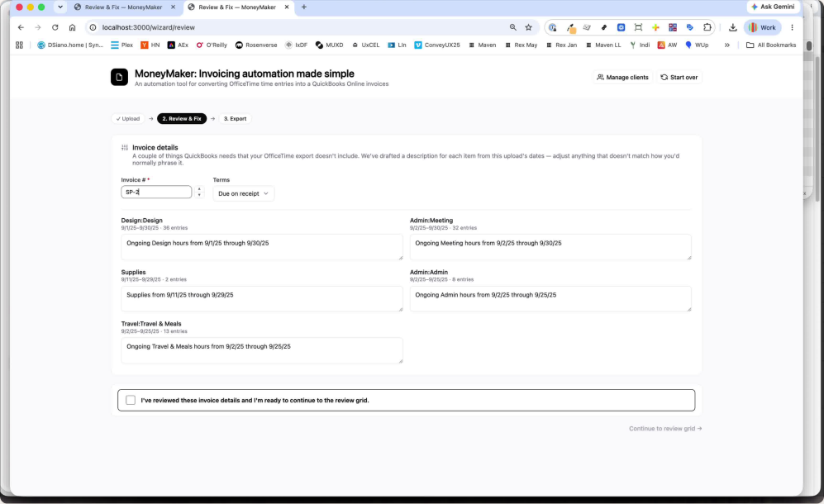Open the ConveyUX25 bookmark
Screen dimensions: 824x504
point(437,45)
